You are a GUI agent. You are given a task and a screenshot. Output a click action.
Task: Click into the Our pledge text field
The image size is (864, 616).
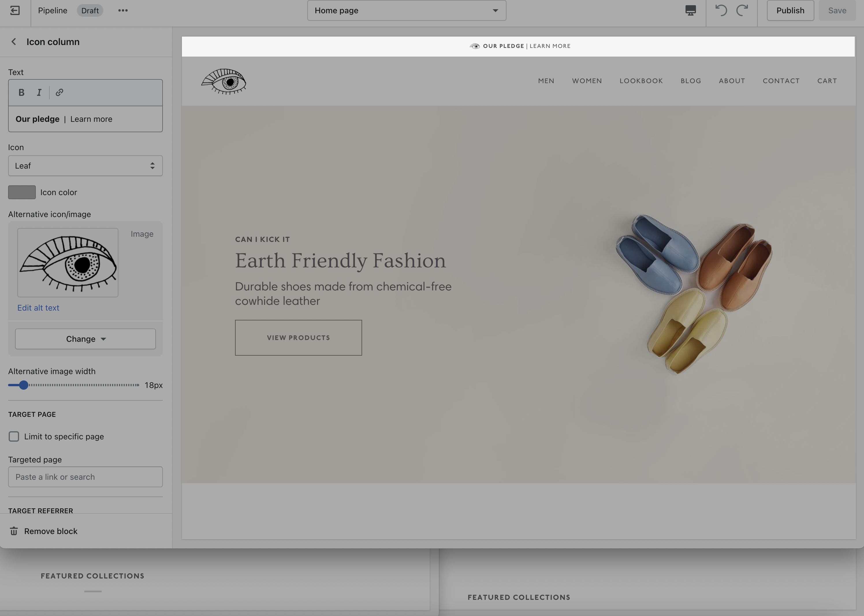coord(85,119)
